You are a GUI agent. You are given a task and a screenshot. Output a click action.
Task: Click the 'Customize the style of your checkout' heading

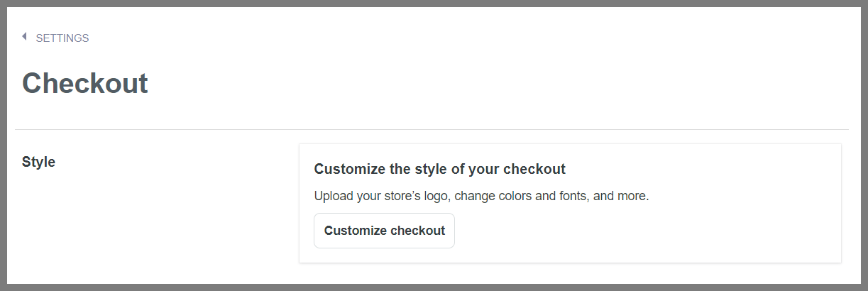[439, 169]
